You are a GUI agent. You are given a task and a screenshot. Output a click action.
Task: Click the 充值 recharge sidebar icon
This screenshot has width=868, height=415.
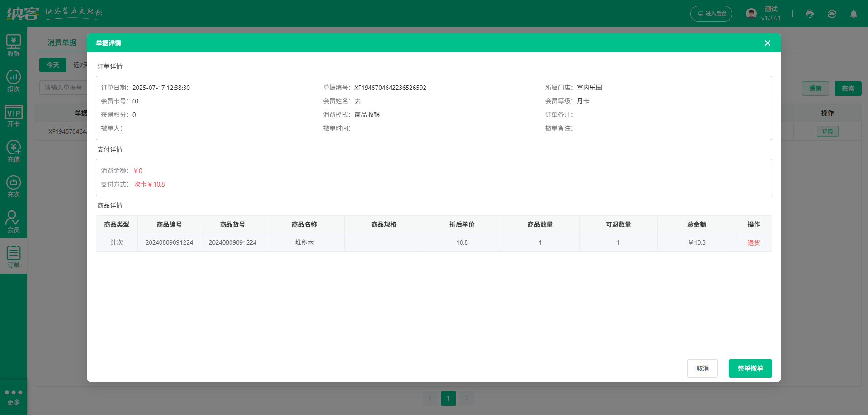point(14,151)
